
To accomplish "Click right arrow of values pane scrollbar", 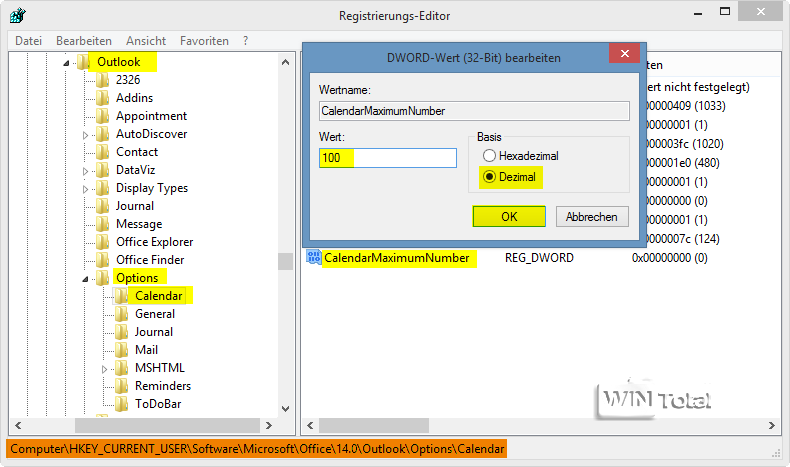I will coord(771,425).
